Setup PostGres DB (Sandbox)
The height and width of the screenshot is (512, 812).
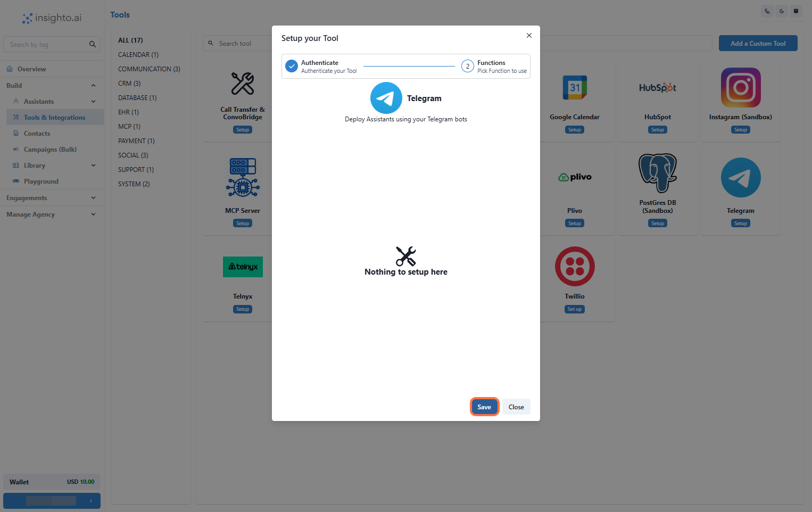(658, 223)
